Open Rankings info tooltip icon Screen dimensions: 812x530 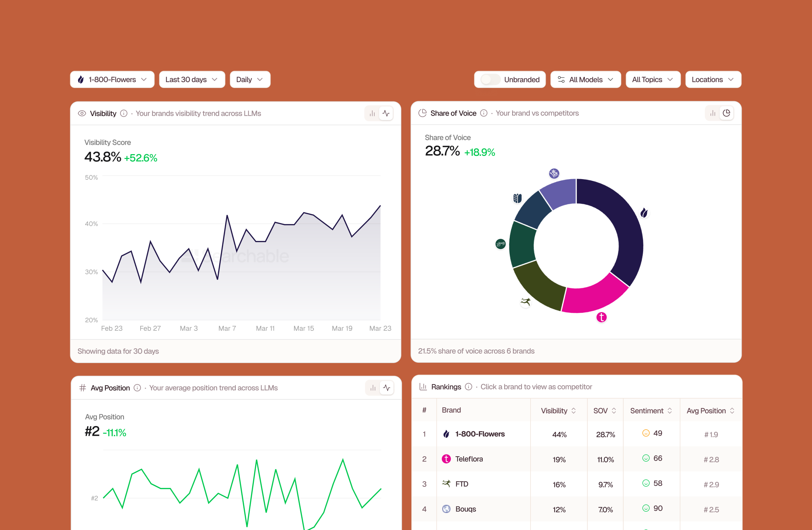(469, 387)
